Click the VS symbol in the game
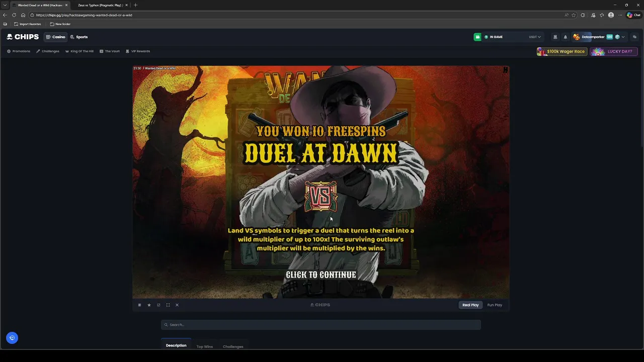The width and height of the screenshot is (644, 362). pyautogui.click(x=321, y=197)
